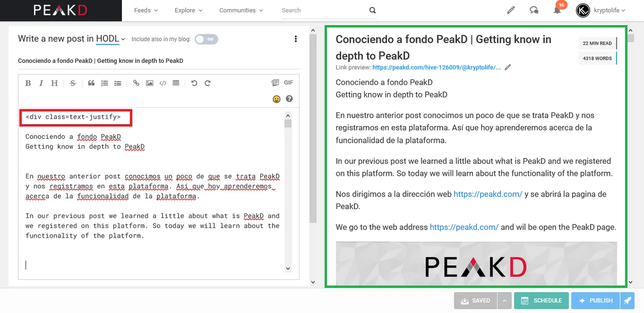
Task: Open link preview URL for the post
Action: [x=437, y=67]
